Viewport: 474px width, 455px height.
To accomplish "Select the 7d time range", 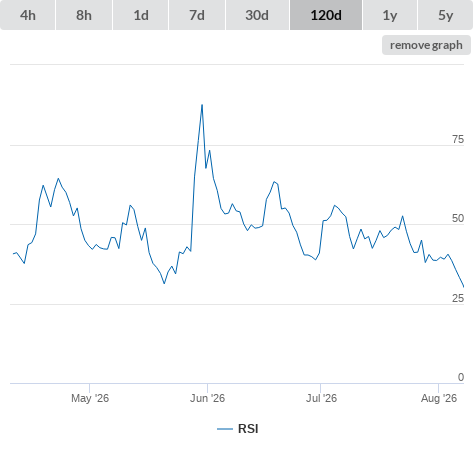I will coord(197,15).
